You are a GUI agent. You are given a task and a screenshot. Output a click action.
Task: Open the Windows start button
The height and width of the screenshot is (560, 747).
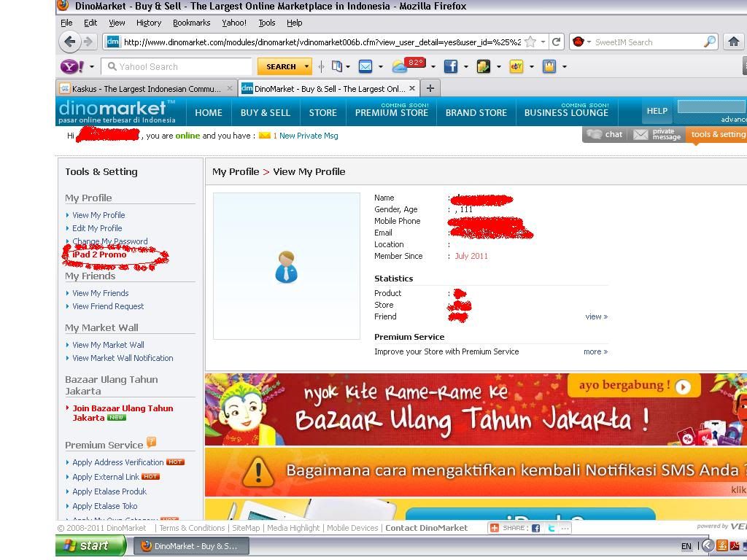tap(90, 545)
